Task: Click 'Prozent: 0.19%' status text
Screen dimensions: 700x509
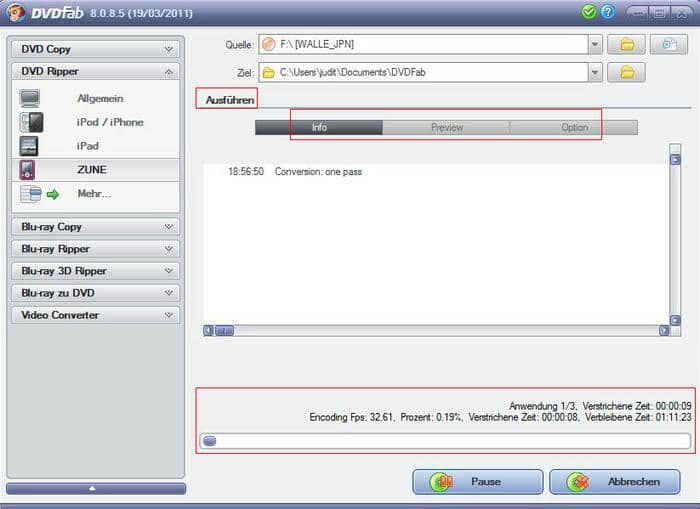Action: 431,417
